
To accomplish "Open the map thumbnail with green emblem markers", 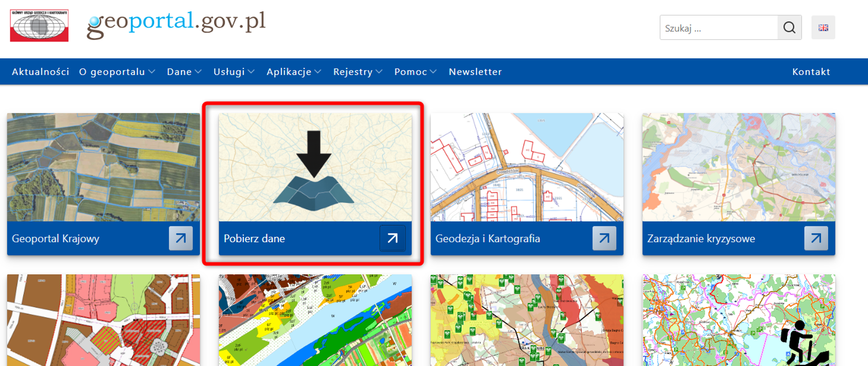I will click(x=527, y=320).
